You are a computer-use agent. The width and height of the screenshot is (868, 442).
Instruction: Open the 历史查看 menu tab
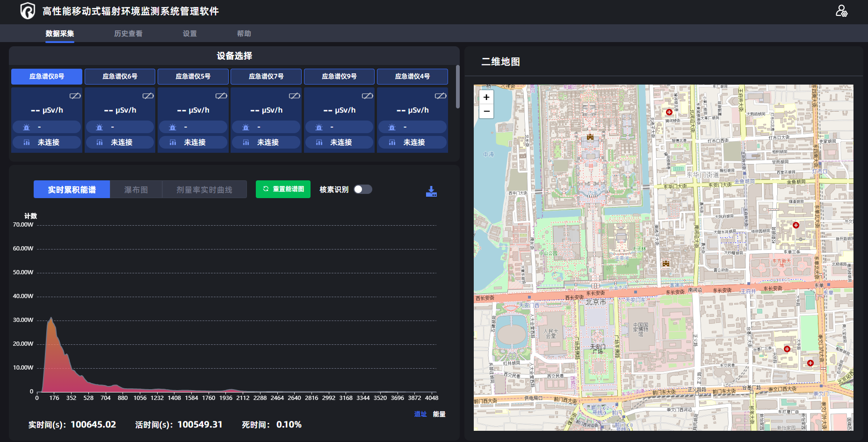click(128, 34)
